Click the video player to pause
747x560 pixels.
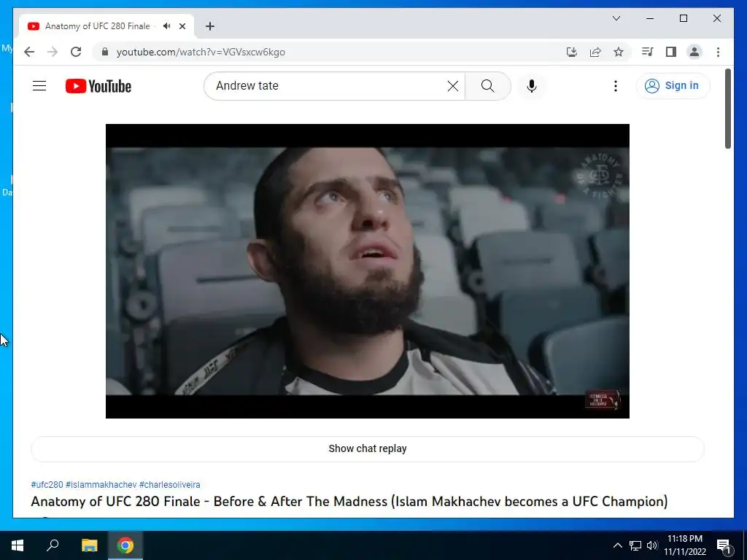(x=368, y=271)
